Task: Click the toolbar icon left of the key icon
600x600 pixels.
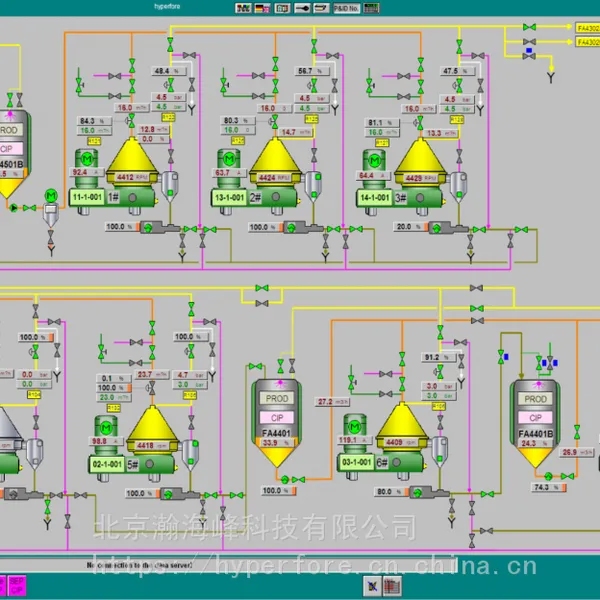Action: click(x=282, y=8)
